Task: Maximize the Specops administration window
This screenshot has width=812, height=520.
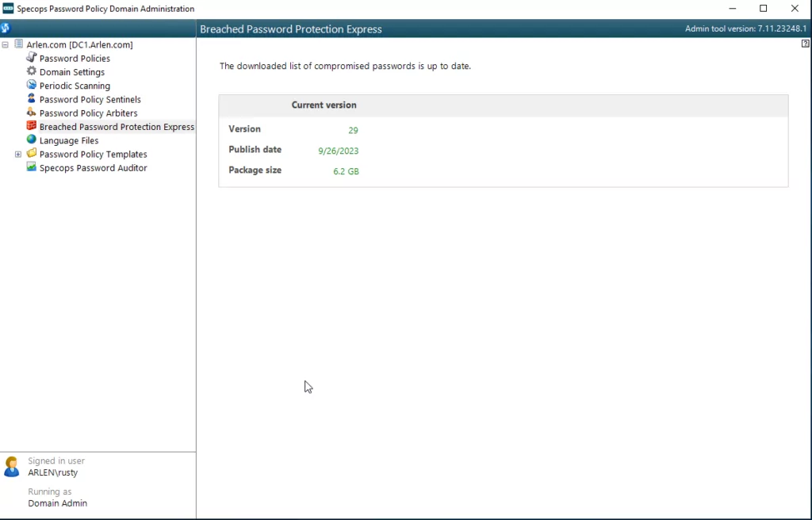Action: [764, 8]
